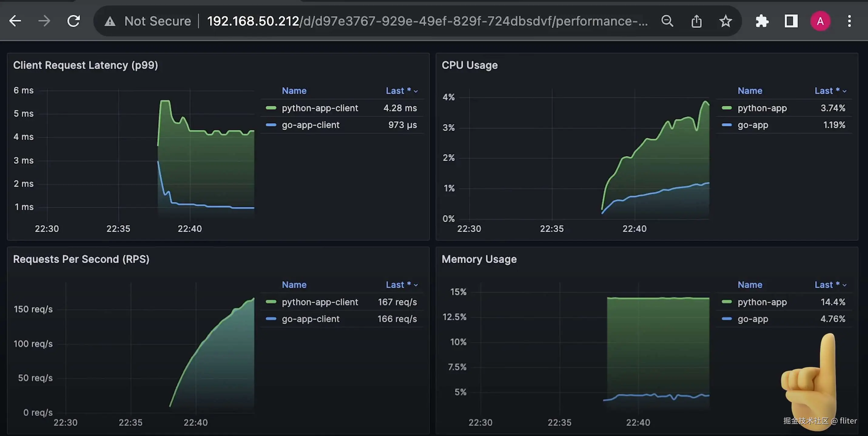Image resolution: width=868 pixels, height=436 pixels.
Task: Reload the dashboard page
Action: click(73, 21)
